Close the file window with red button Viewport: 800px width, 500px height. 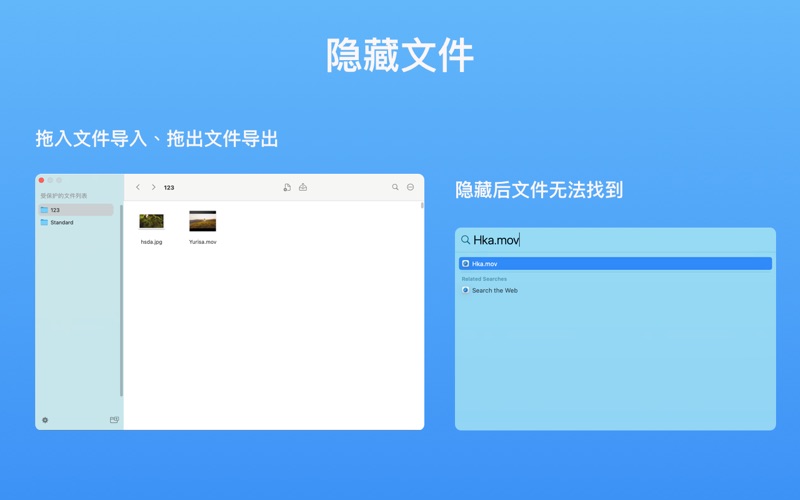point(41,180)
